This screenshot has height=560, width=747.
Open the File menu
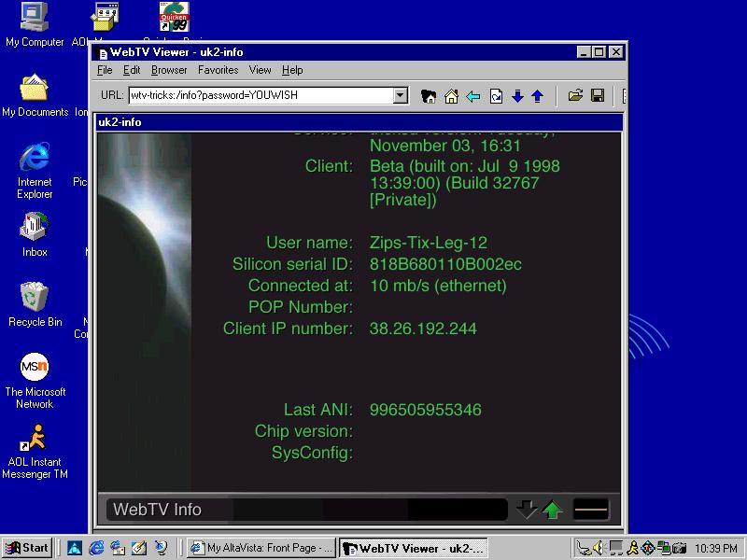pos(105,70)
